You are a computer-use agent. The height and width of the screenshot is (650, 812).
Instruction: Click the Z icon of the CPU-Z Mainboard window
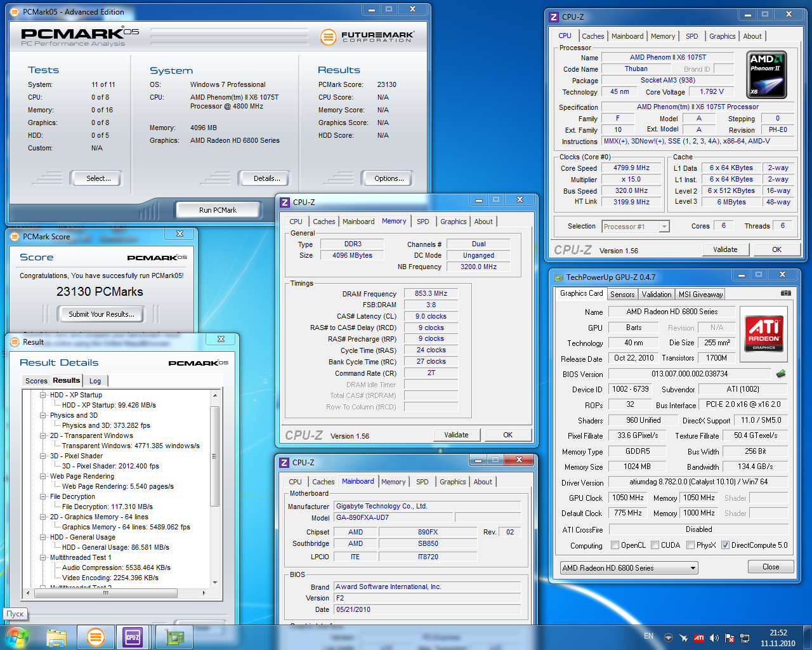(x=285, y=463)
